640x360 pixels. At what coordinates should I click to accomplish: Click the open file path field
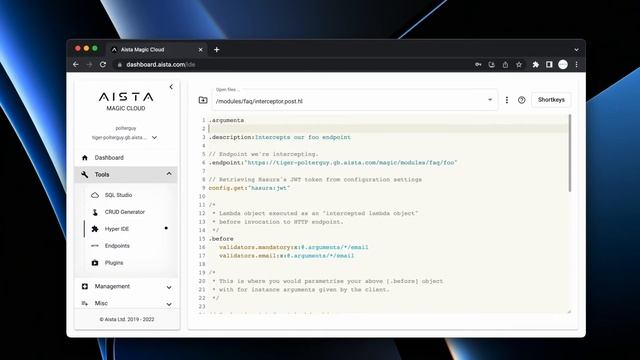point(355,100)
